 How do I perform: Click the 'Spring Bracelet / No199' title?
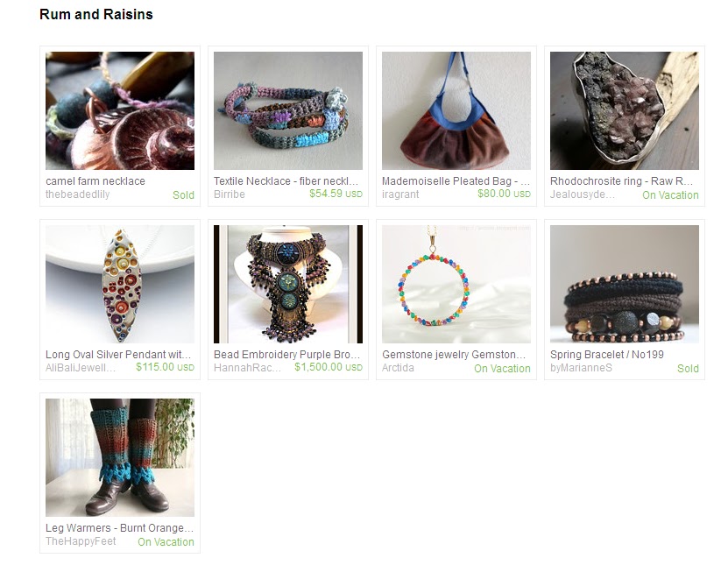click(x=607, y=355)
